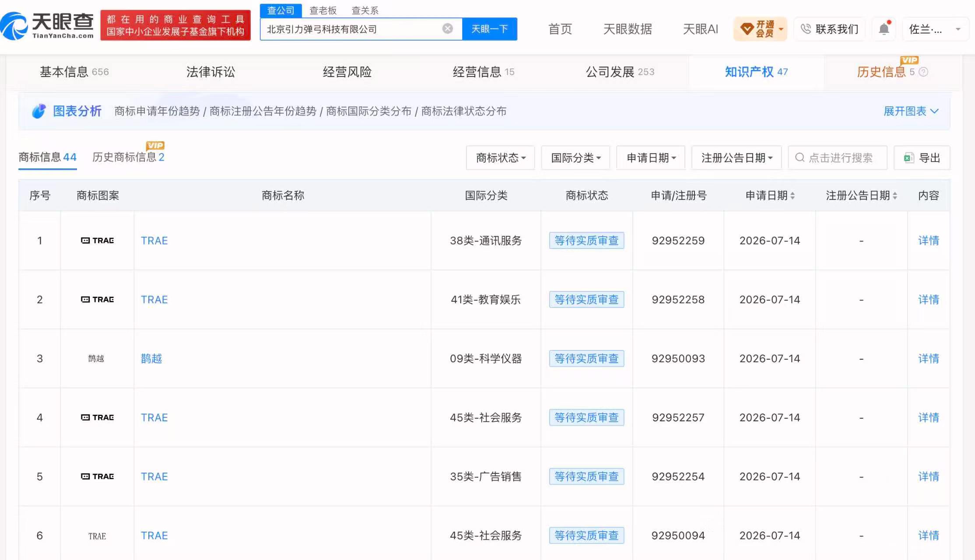The image size is (975, 560).
Task: Click 商标国际分类分布 chart label
Action: (368, 111)
